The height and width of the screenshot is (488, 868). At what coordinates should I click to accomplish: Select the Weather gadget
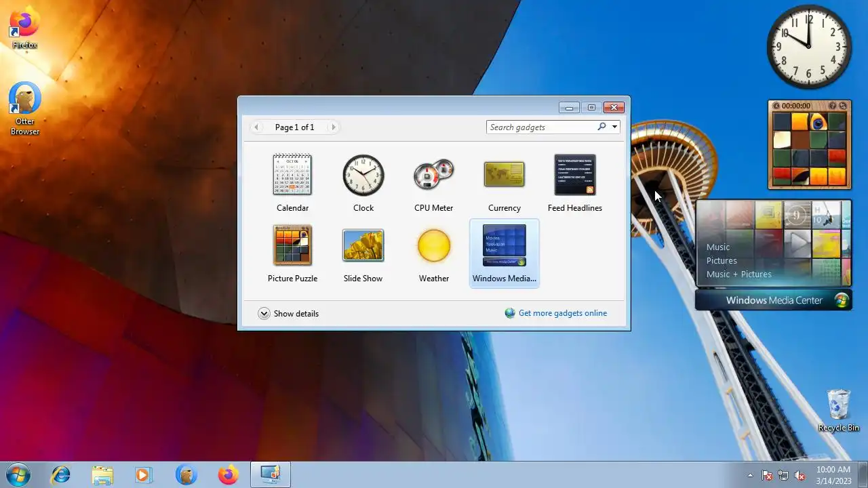(x=434, y=245)
